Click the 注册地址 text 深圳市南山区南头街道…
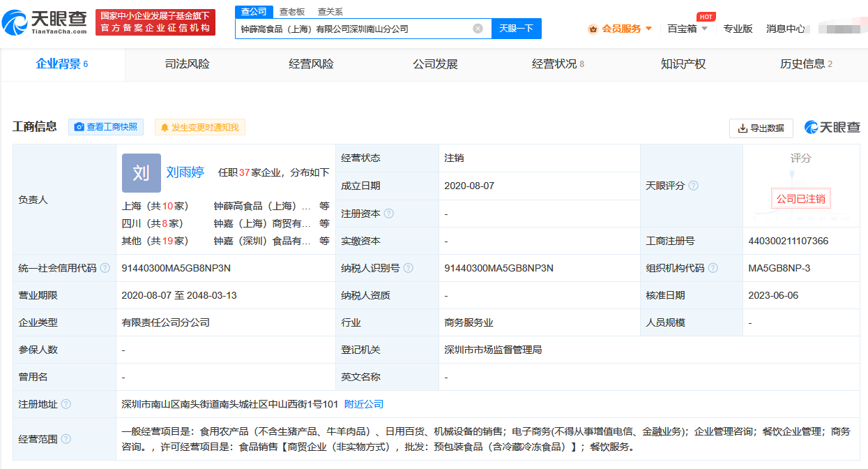The width and height of the screenshot is (868, 469). 229,404
